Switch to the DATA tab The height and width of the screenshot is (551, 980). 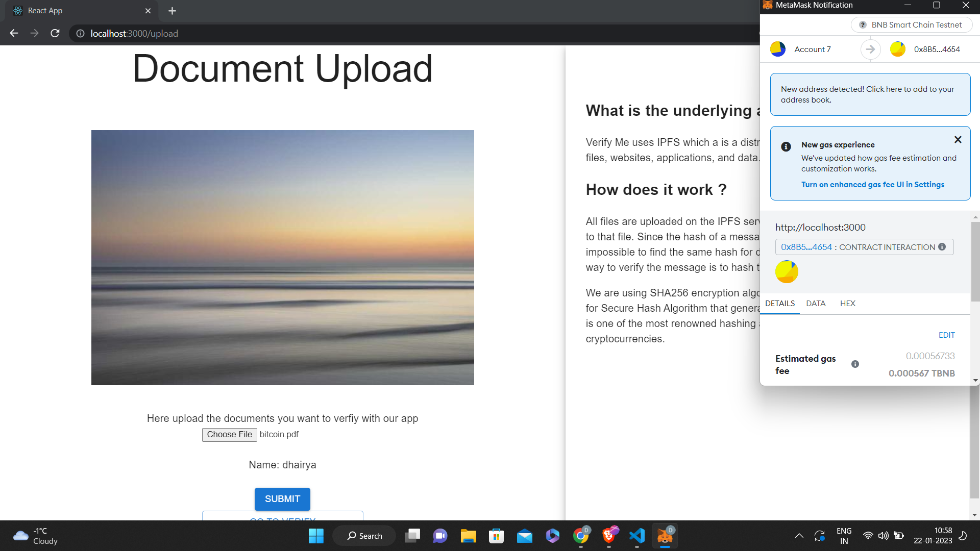816,304
